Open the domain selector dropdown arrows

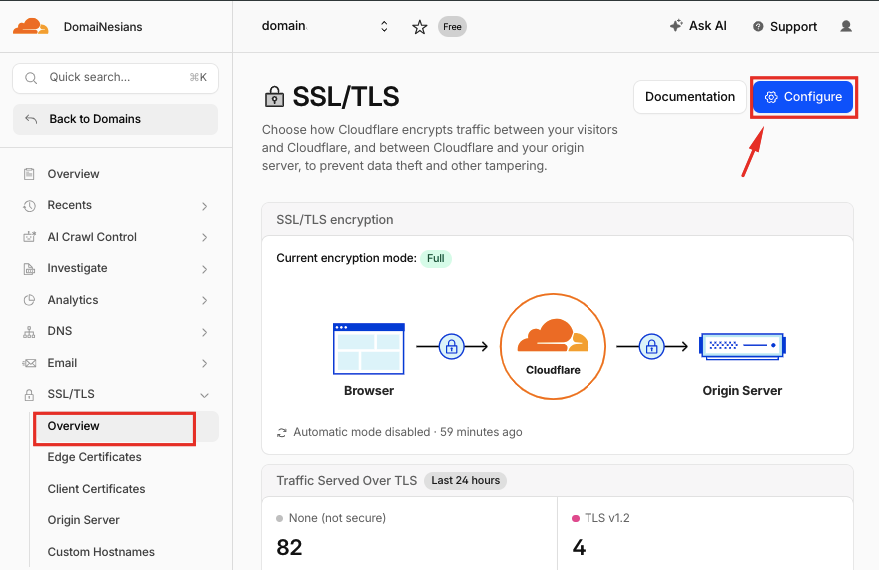point(384,26)
